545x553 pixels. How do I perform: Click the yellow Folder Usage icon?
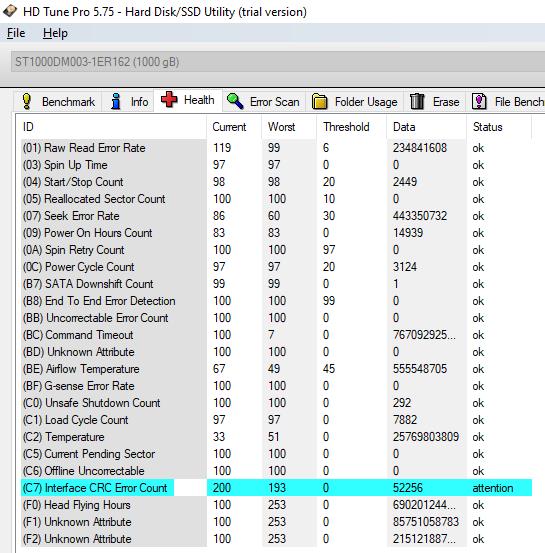pos(320,102)
